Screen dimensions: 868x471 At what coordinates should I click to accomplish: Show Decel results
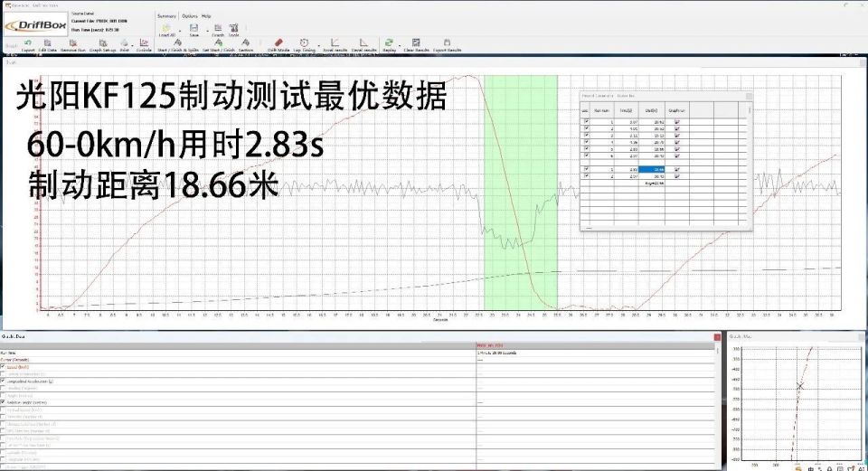pyautogui.click(x=363, y=42)
